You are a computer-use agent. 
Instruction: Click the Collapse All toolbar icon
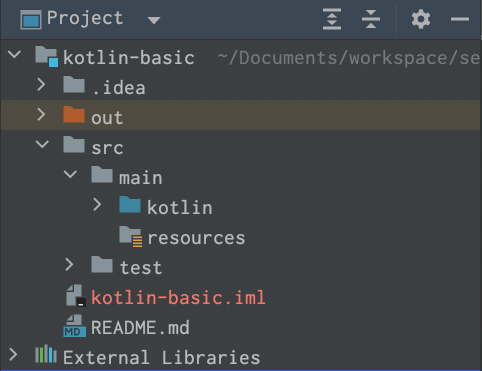(x=371, y=19)
